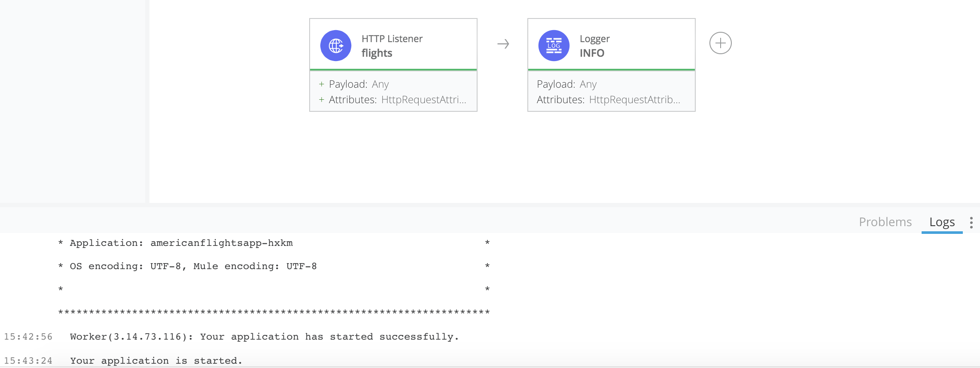Click HTTP Listener Attributes HttpRequestAttri text
Screen dimensions: 980x368
(x=398, y=100)
